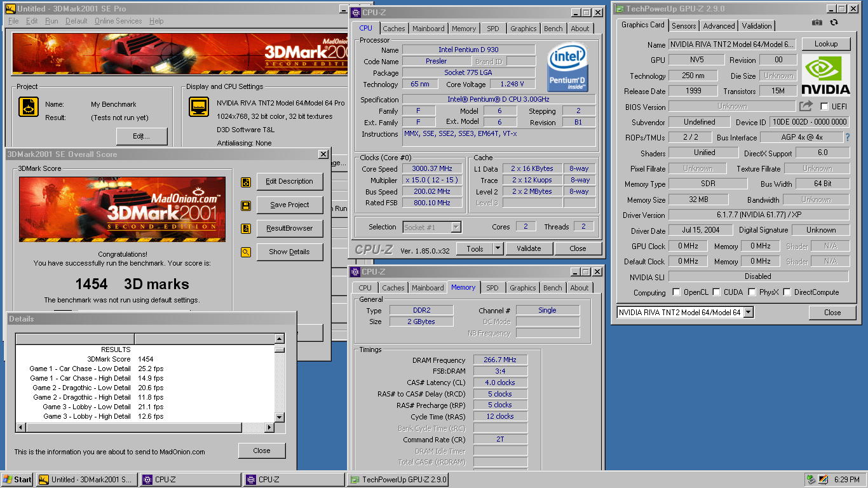The height and width of the screenshot is (488, 868).
Task: Open the Help menu in 3DMark2001
Action: (156, 21)
